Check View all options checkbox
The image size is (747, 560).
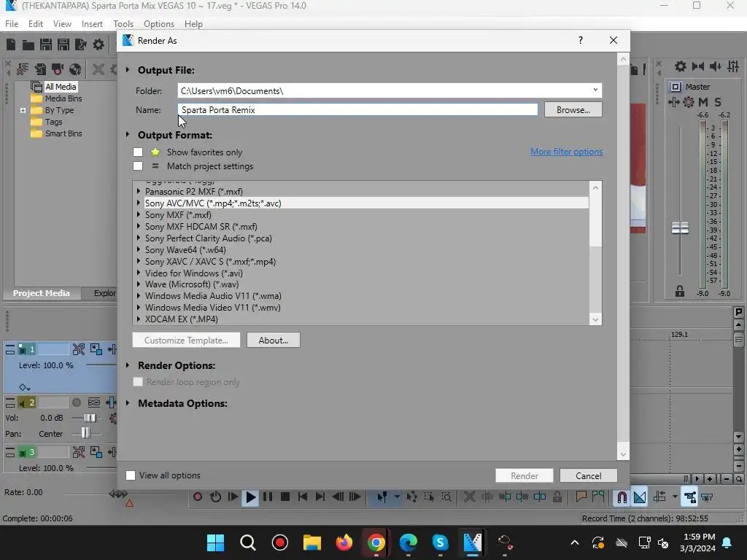click(x=131, y=475)
